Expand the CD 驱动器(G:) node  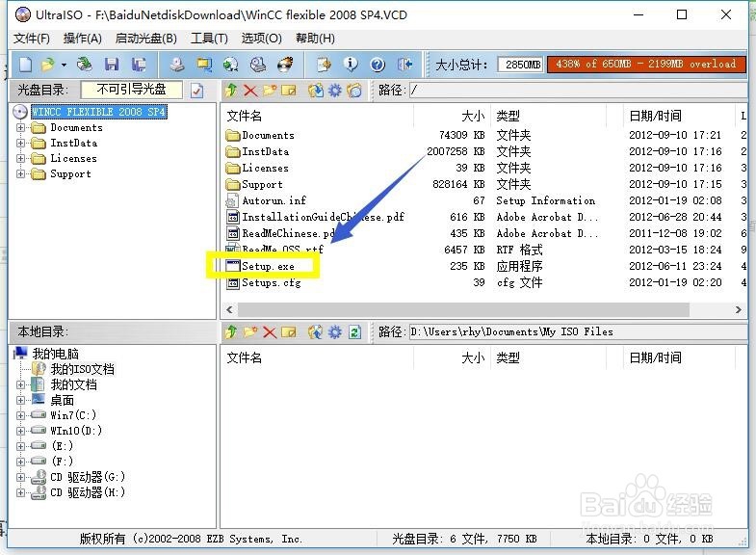tap(20, 477)
